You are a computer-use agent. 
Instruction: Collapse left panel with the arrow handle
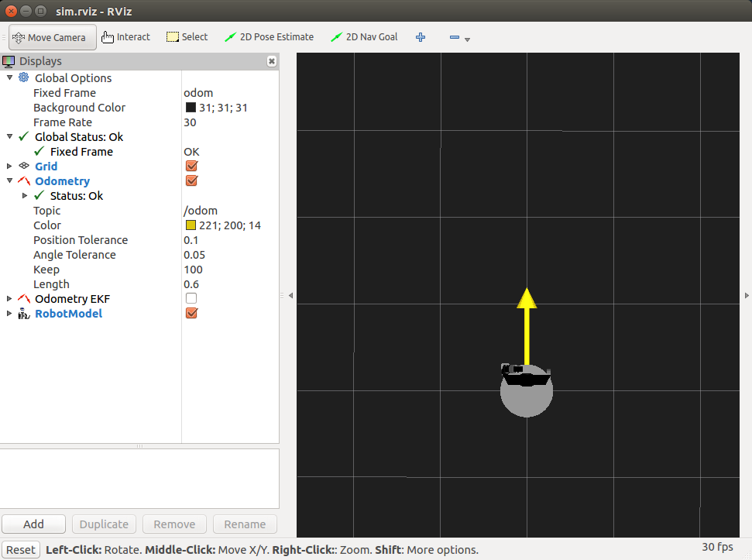pos(290,296)
